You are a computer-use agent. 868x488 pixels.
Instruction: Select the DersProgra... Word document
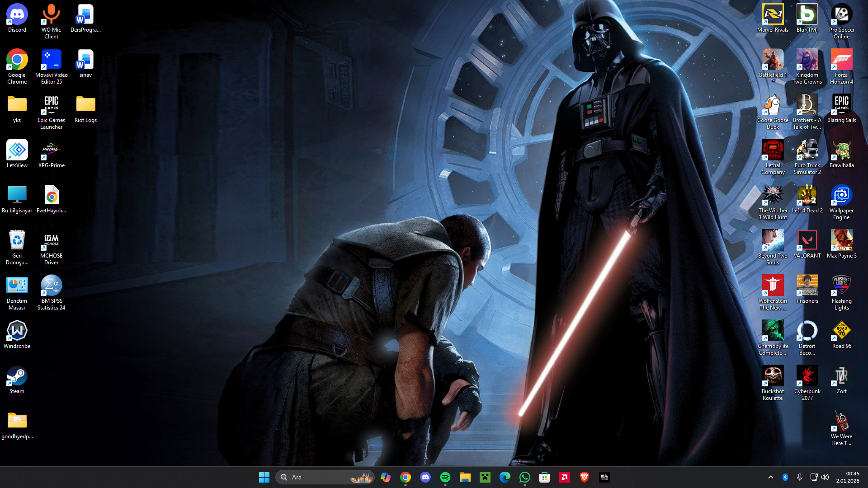(x=85, y=19)
